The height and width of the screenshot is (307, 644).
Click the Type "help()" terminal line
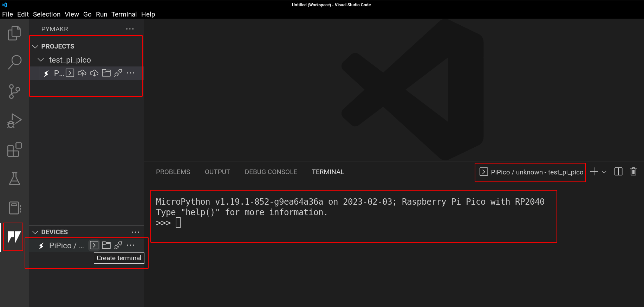coord(241,212)
